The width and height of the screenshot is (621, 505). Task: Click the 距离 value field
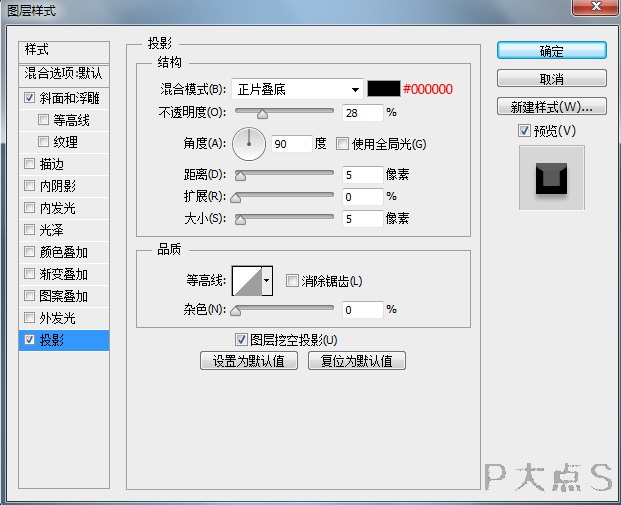coord(363,175)
